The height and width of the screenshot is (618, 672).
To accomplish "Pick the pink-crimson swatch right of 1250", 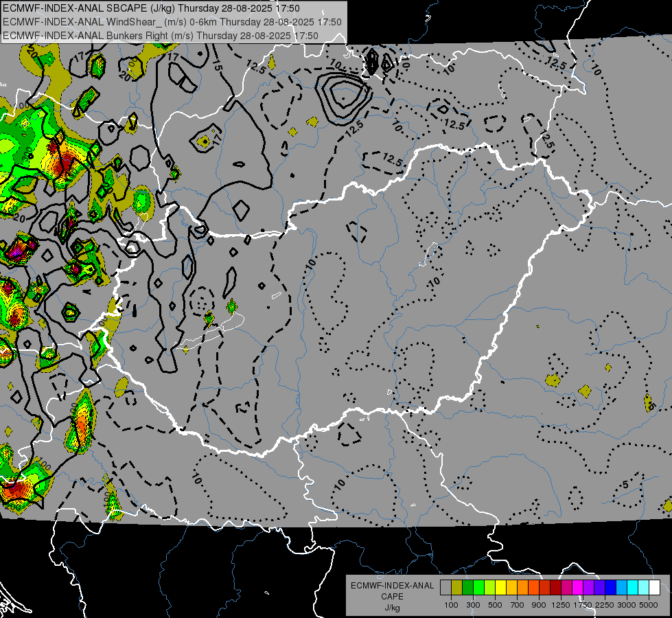I will pyautogui.click(x=566, y=588).
